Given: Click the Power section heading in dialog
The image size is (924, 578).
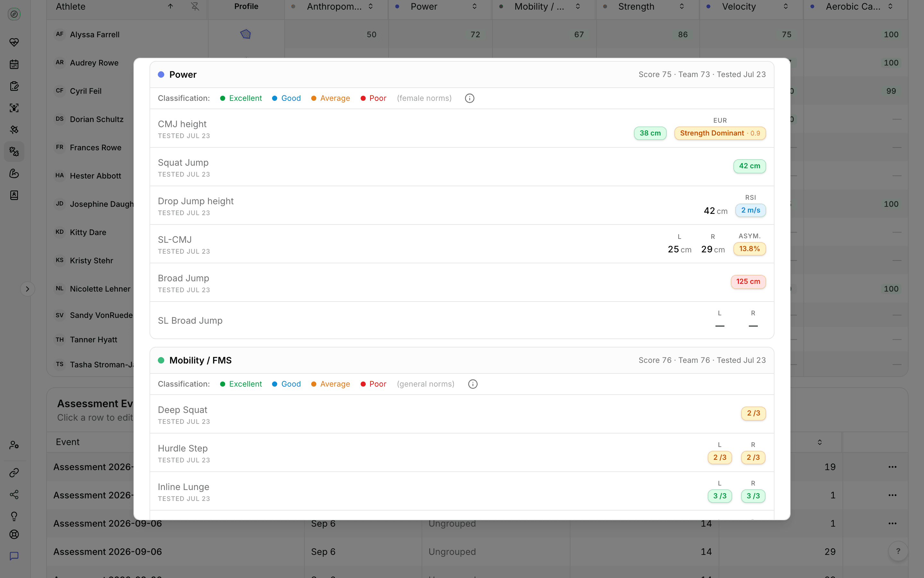Looking at the screenshot, I should (183, 74).
